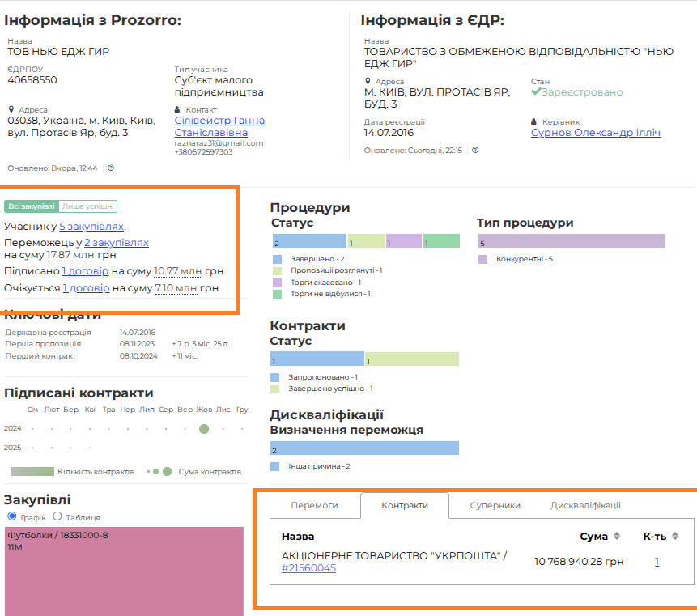The image size is (697, 616).
Task: Open the 5 закупівлях participant link
Action: [x=91, y=227]
